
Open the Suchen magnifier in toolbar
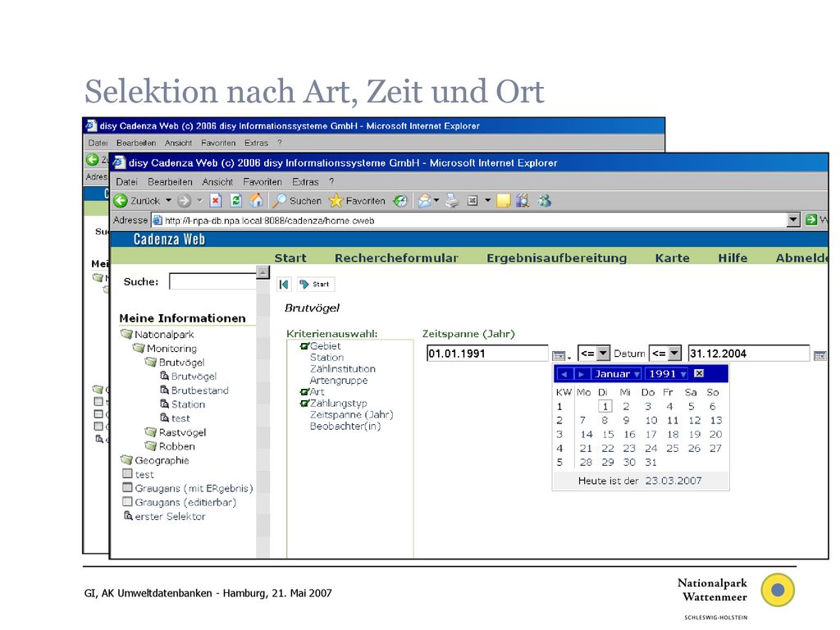point(279,201)
